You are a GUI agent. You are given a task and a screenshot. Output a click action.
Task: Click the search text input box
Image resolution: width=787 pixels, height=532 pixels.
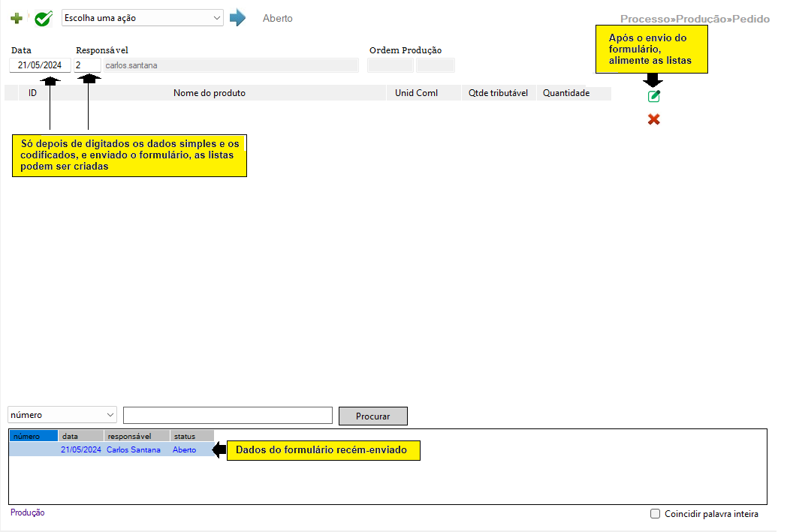(x=228, y=416)
